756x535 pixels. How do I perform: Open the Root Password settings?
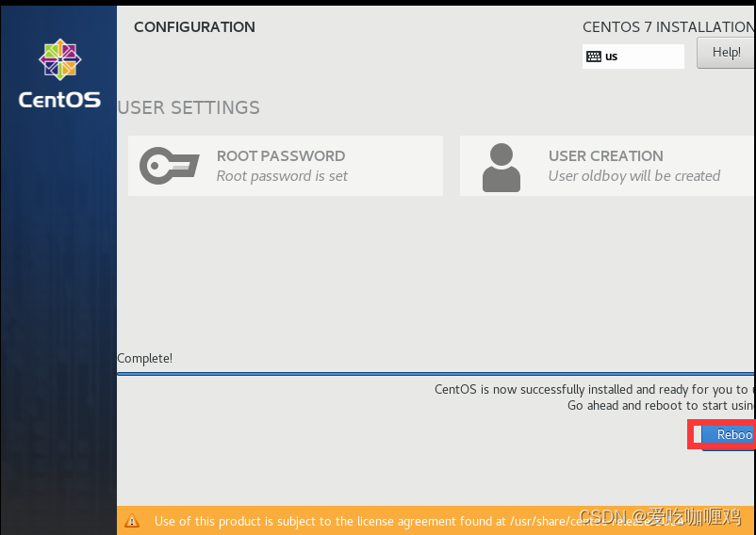(286, 166)
